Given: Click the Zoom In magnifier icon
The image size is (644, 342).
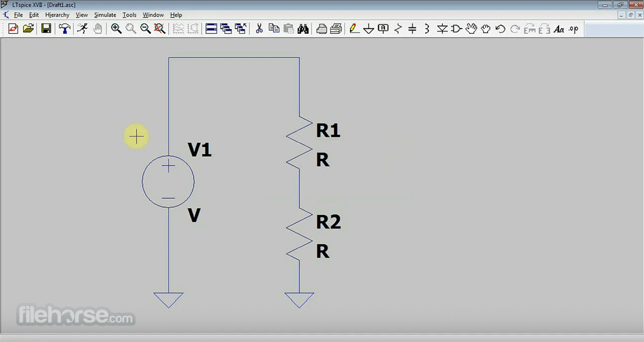Looking at the screenshot, I should tap(116, 28).
